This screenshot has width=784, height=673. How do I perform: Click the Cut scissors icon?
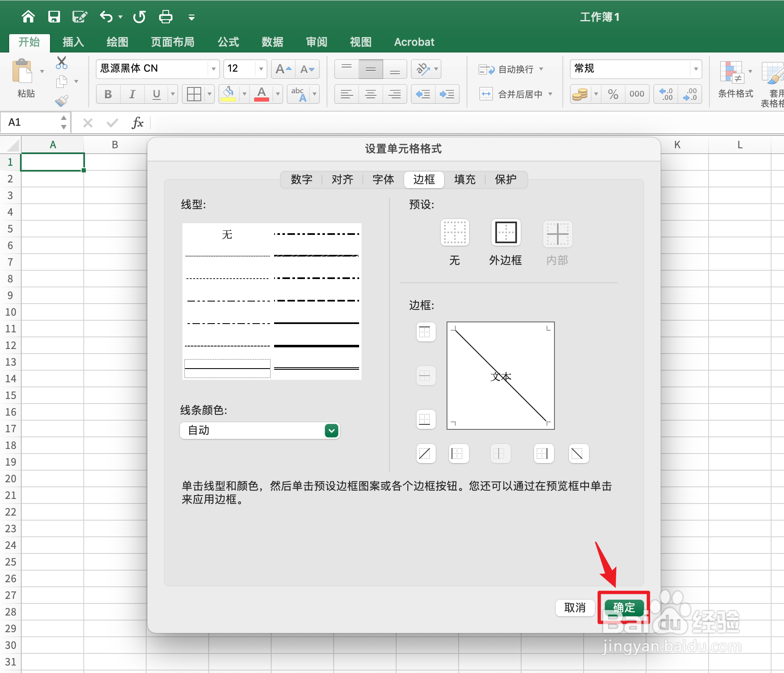point(61,62)
